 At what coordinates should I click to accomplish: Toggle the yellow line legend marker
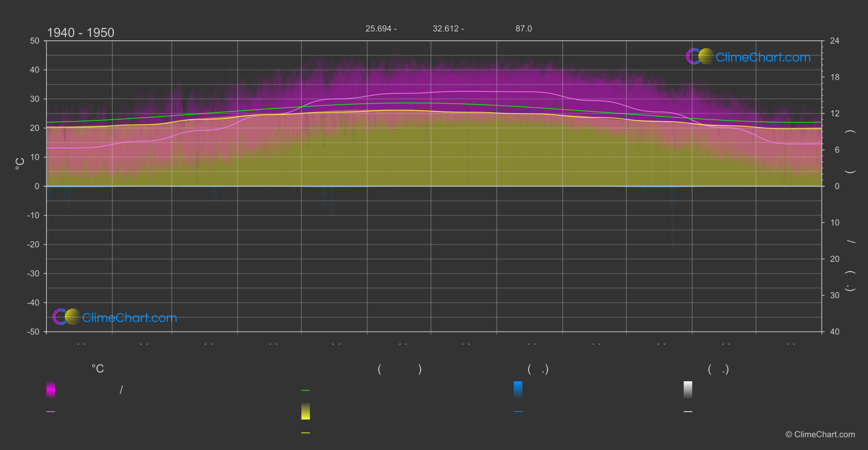click(306, 433)
